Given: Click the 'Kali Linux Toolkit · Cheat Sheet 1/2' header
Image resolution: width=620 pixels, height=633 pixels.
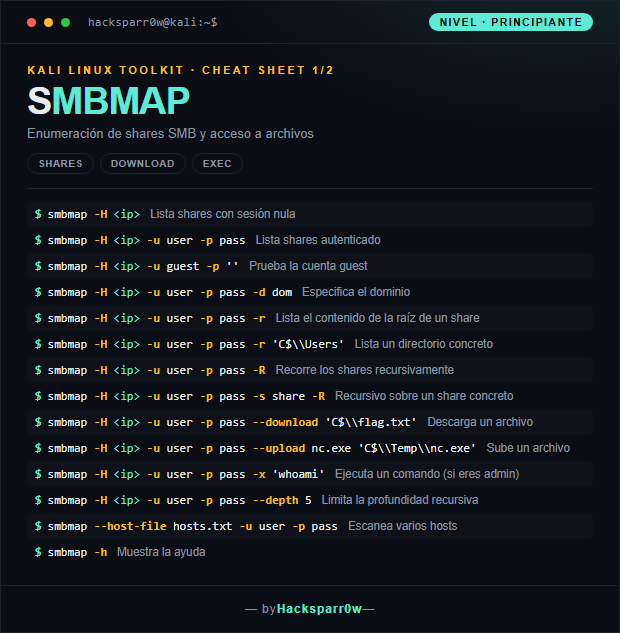Looking at the screenshot, I should point(180,70).
